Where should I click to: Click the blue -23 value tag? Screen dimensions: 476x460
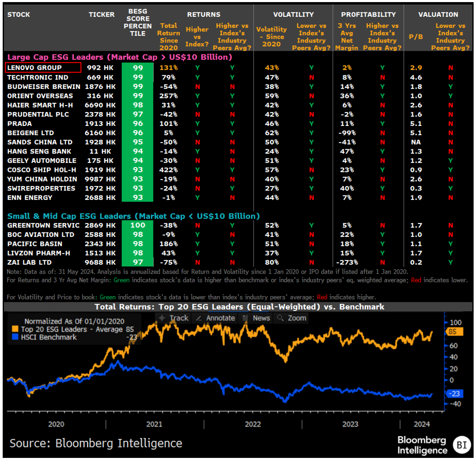[454, 393]
